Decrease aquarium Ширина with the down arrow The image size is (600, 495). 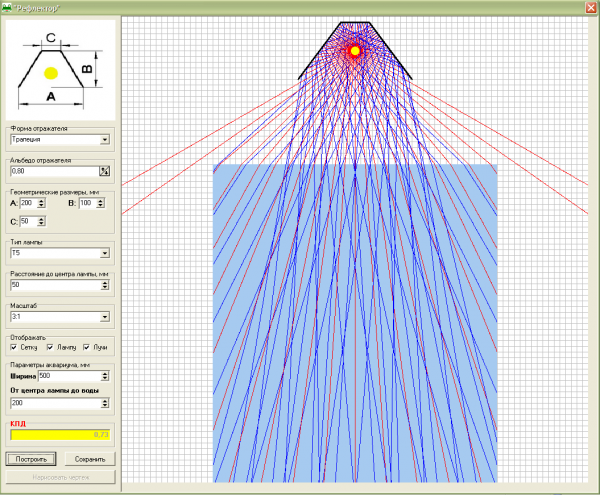click(x=105, y=379)
